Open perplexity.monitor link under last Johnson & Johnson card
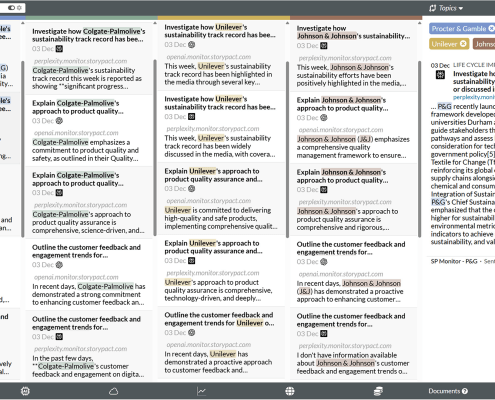This screenshot has height=400, width=495. (x=345, y=346)
